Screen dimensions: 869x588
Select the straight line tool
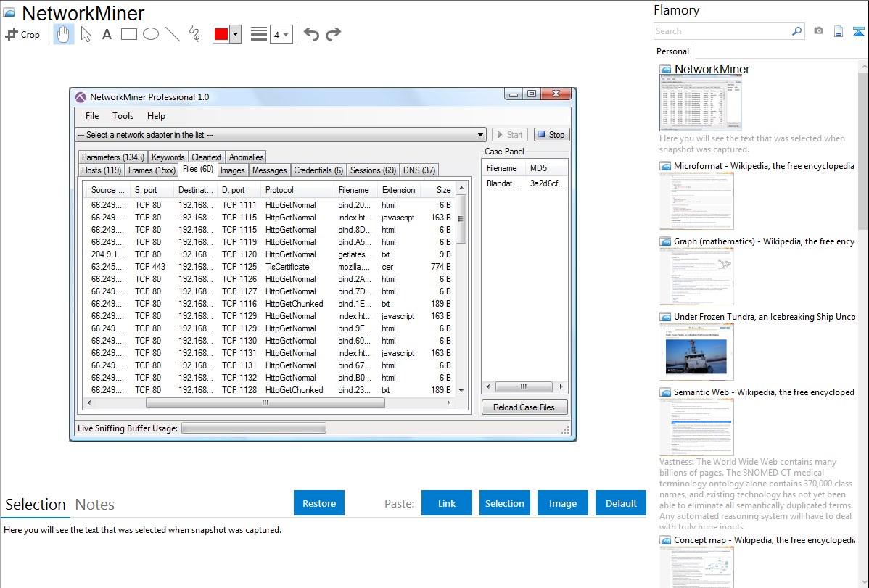(173, 34)
